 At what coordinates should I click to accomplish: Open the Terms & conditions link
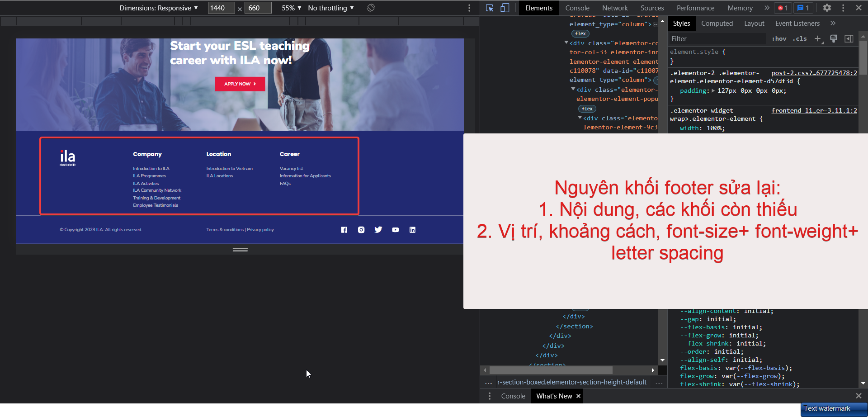(225, 230)
